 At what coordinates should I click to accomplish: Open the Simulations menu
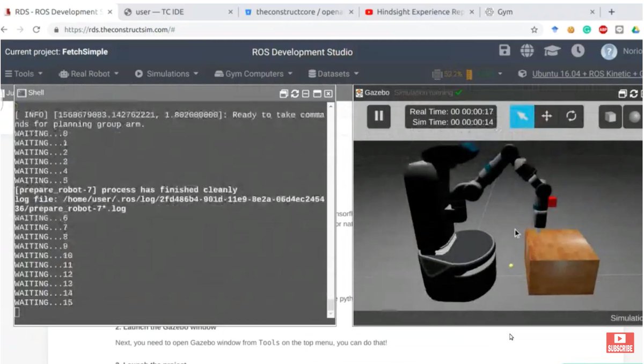point(166,74)
